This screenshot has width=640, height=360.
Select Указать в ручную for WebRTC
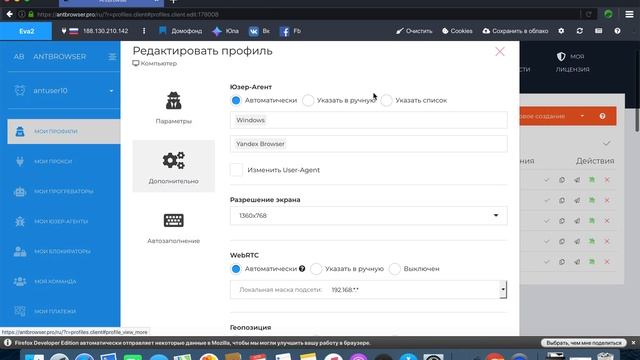tap(316, 269)
